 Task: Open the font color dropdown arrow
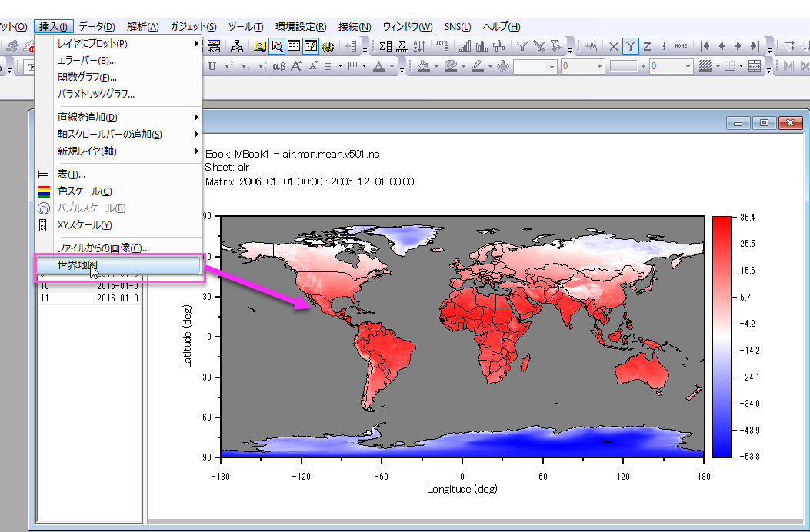[x=392, y=67]
